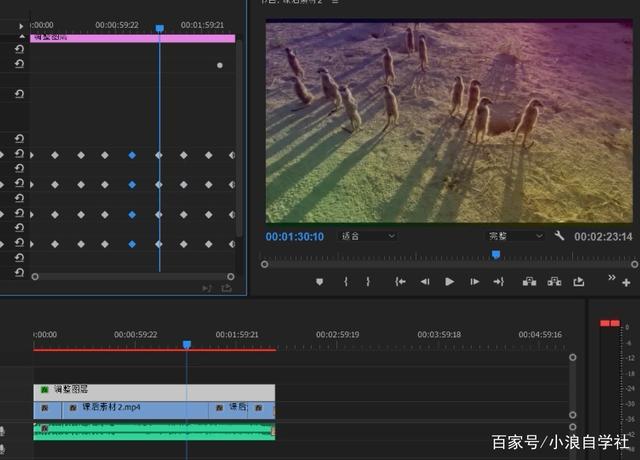Click left zoom handle of effect controls scrollbar
This screenshot has width=640, height=460.
(x=35, y=277)
